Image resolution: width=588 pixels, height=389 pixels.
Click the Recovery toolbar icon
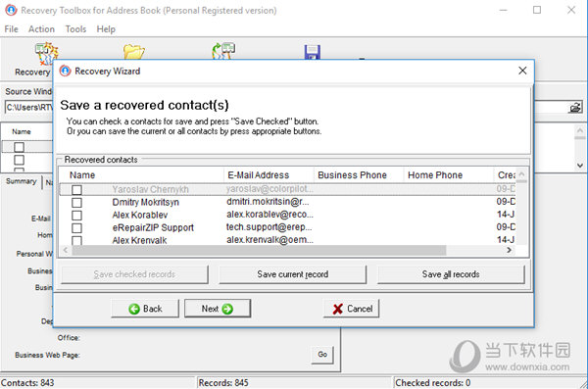tap(46, 53)
